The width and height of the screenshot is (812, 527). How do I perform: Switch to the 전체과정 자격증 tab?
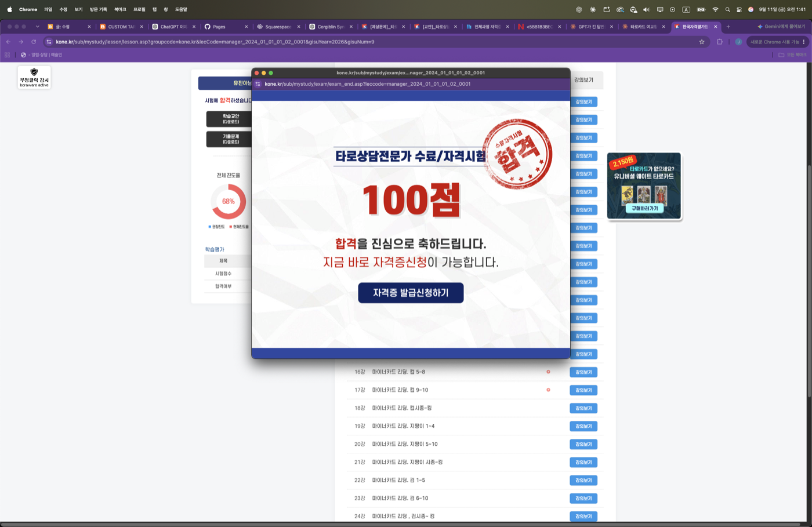click(487, 27)
